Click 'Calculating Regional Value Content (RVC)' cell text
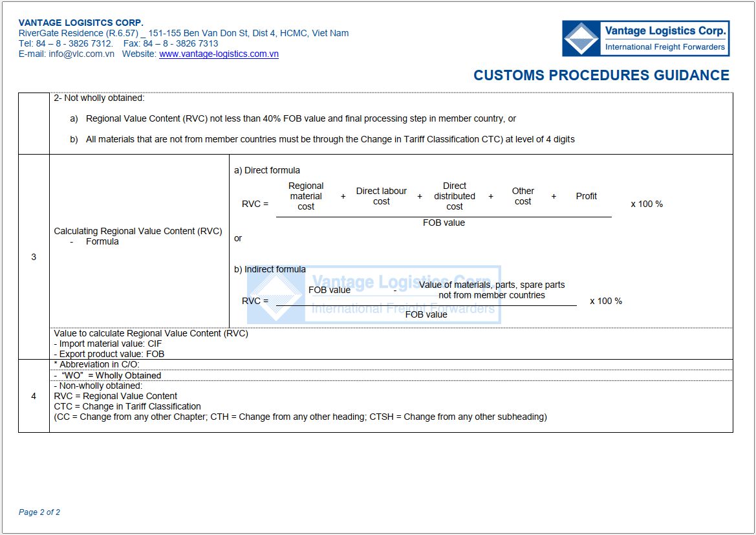 point(138,231)
